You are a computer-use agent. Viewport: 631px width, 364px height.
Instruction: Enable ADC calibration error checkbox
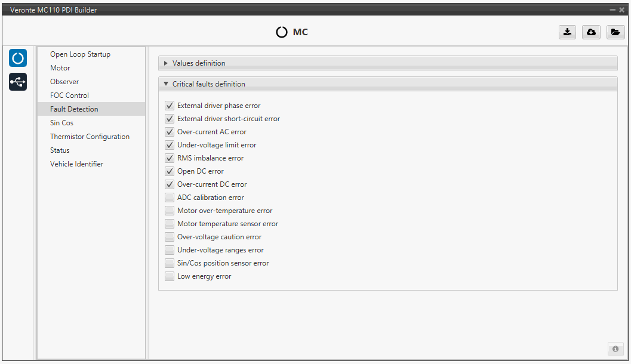[x=170, y=198]
